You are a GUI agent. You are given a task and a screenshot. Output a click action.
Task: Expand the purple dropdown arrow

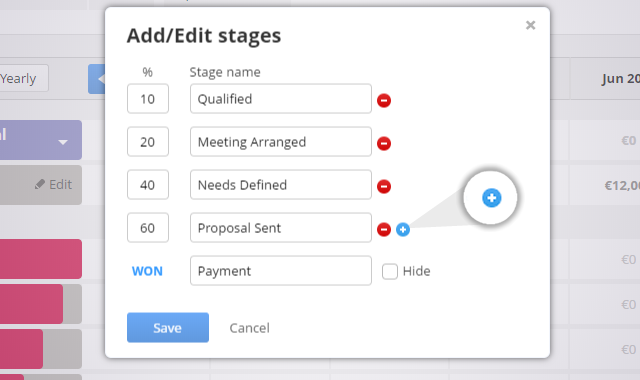(x=63, y=142)
